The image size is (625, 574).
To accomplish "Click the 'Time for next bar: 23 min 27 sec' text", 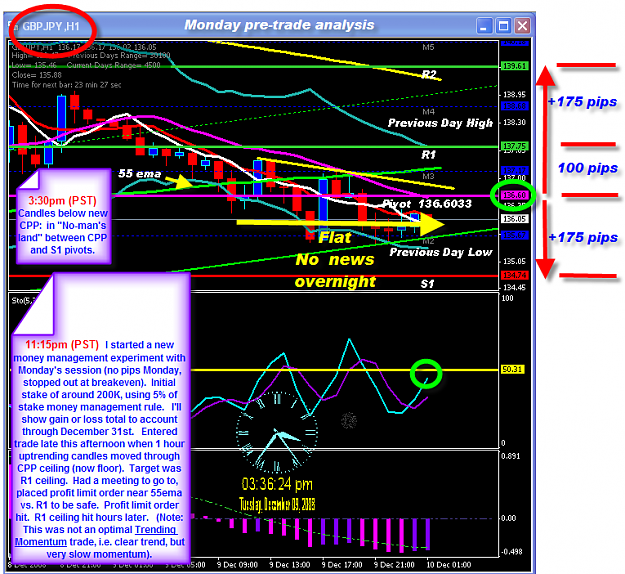I will tap(67, 85).
